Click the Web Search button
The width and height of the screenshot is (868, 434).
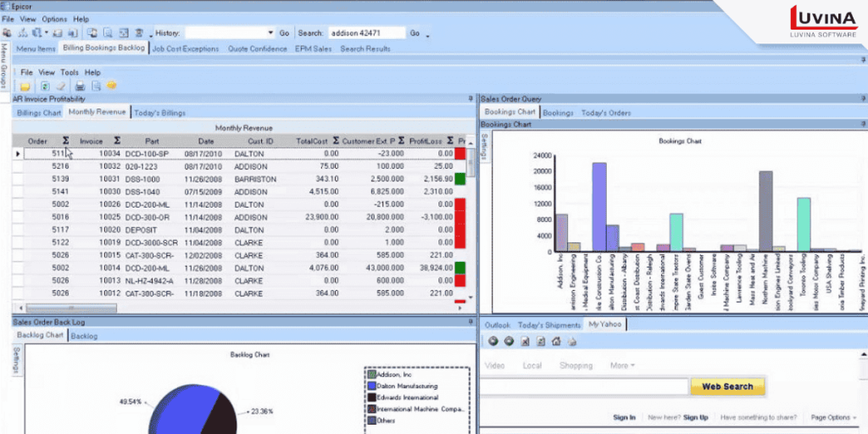727,387
